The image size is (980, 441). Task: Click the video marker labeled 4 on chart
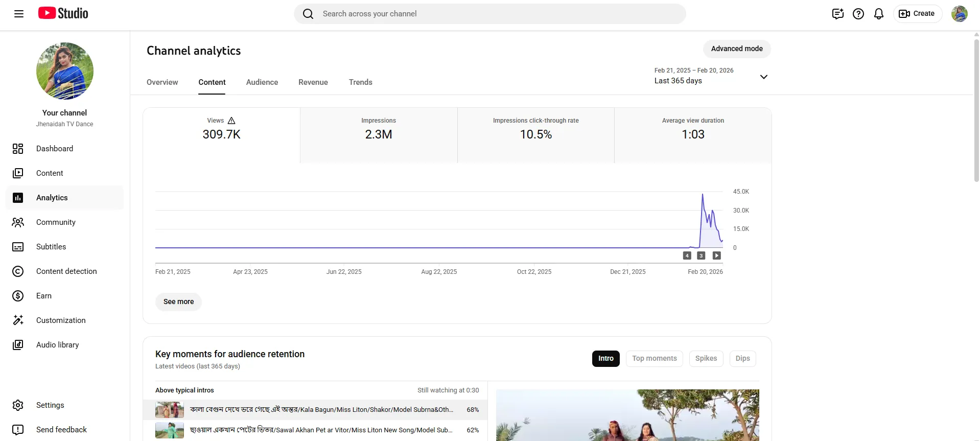tap(687, 256)
